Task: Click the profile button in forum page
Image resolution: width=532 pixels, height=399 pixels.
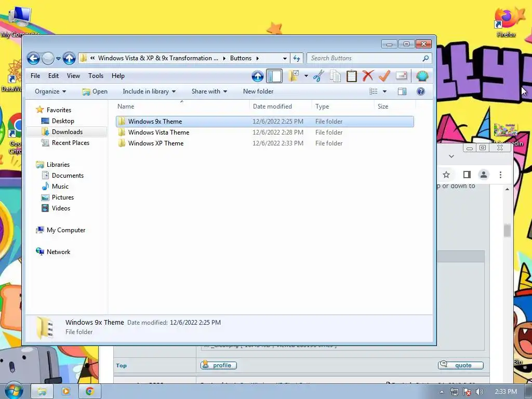Action: [219, 365]
